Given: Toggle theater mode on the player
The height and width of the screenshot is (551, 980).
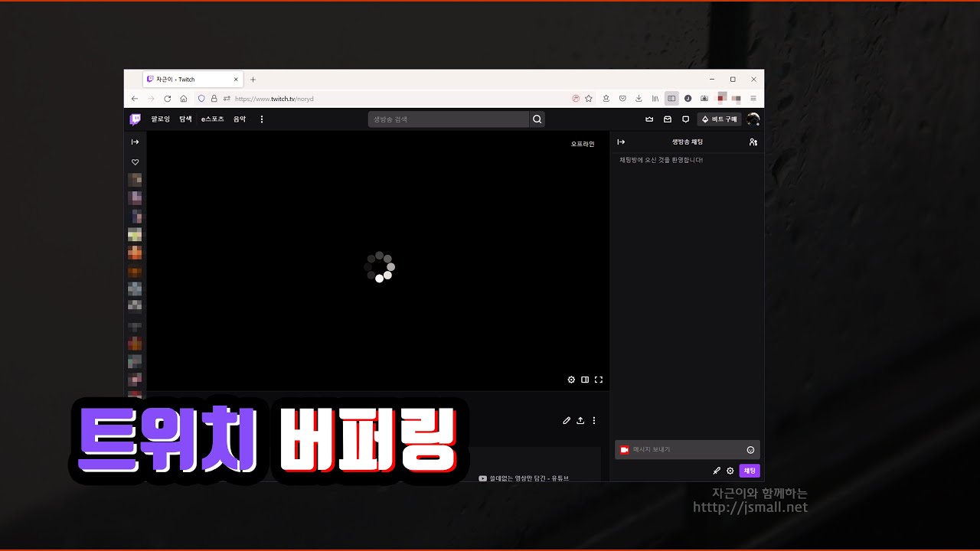Looking at the screenshot, I should (585, 380).
